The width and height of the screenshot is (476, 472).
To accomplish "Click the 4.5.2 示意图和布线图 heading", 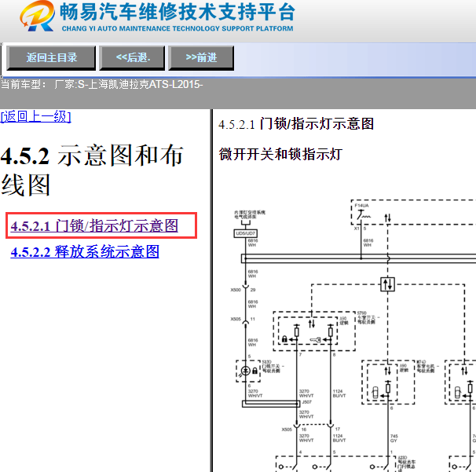I will coord(92,170).
